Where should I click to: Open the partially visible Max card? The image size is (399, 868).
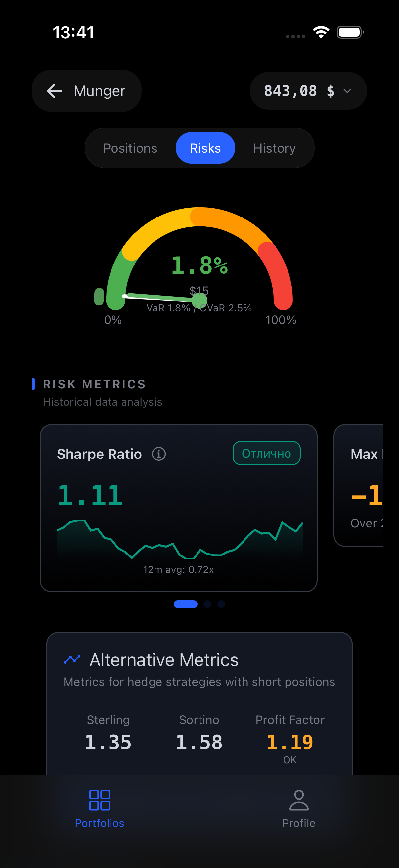pyautogui.click(x=359, y=485)
